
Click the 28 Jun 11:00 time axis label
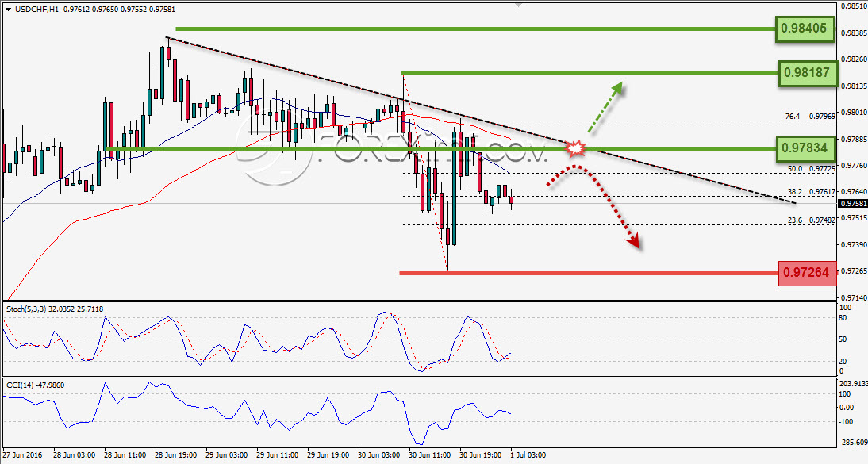[125, 455]
